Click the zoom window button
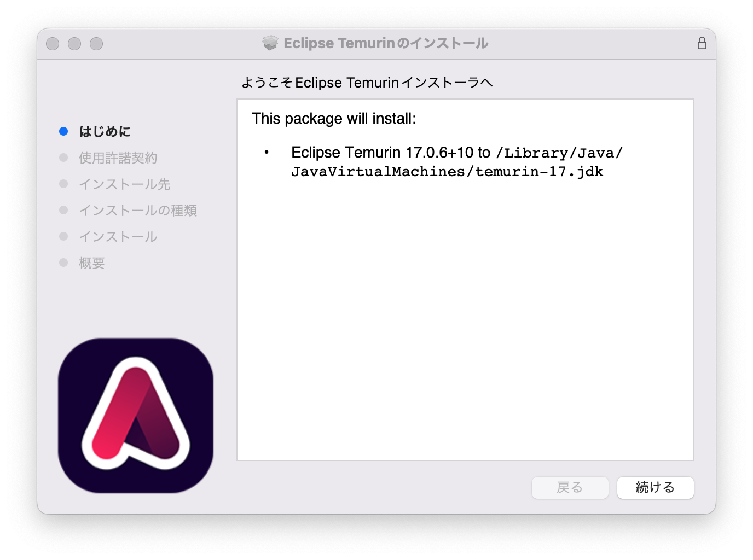The image size is (753, 560). (96, 44)
